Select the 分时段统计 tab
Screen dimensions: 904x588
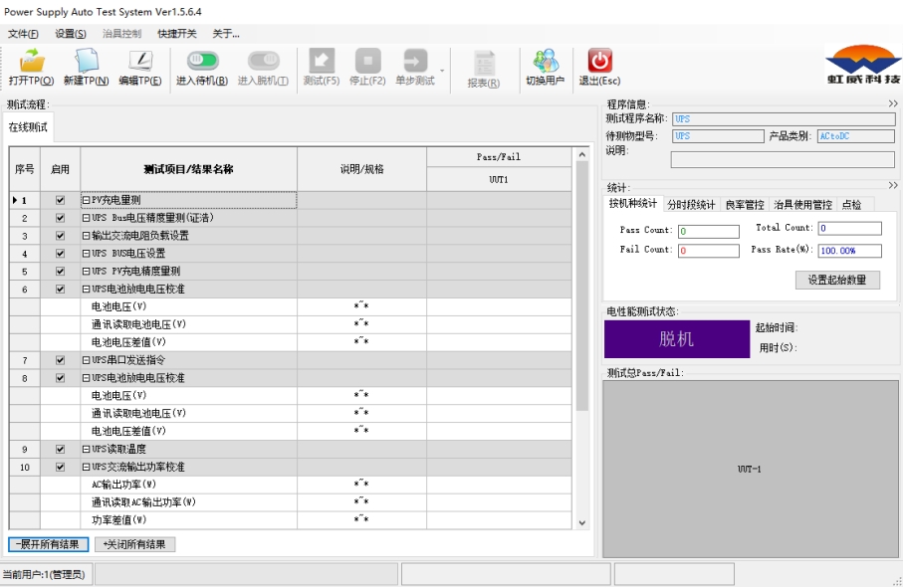coord(691,204)
